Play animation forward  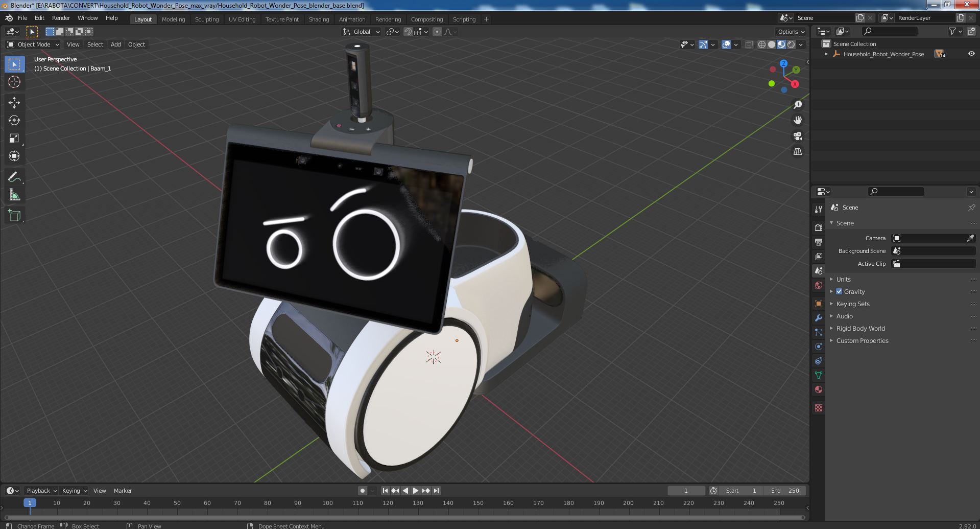[416, 491]
